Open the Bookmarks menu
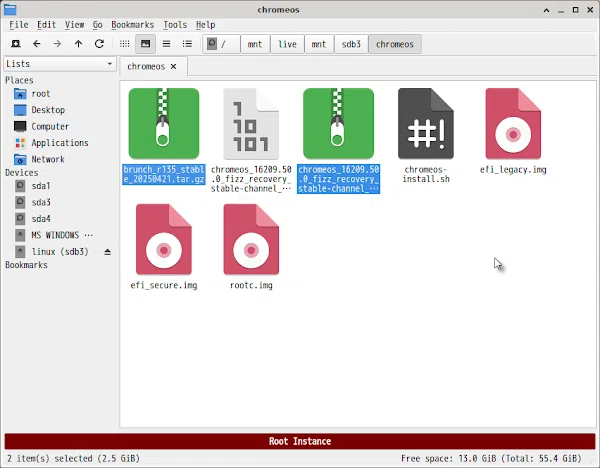The height and width of the screenshot is (468, 600). pos(132,25)
